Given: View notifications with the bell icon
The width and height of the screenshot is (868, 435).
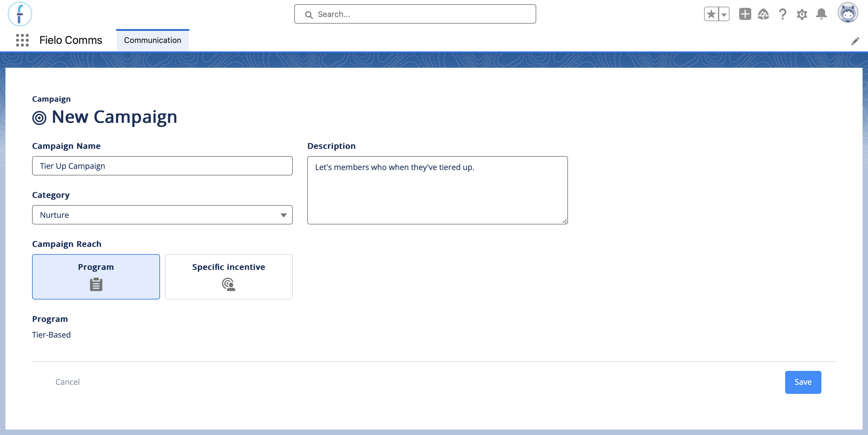Looking at the screenshot, I should 821,14.
